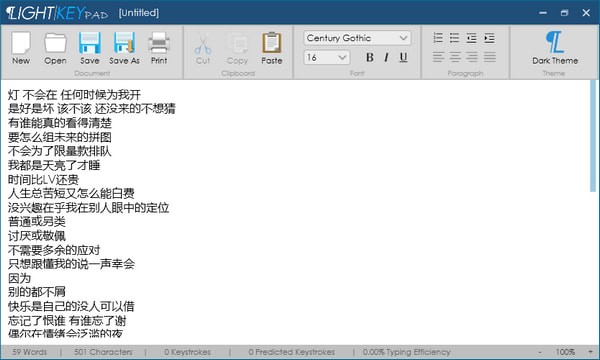
Task: Create a New document
Action: click(x=21, y=48)
